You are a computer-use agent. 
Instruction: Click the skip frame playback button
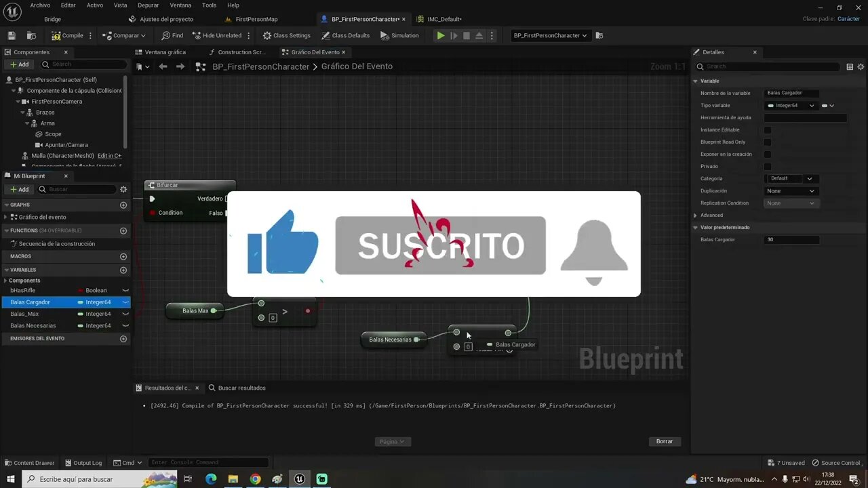pos(454,35)
